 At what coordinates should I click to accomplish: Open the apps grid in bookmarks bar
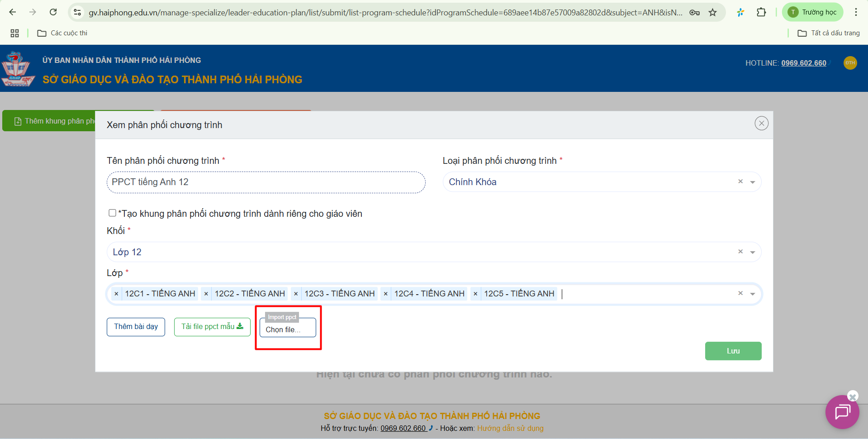click(14, 33)
